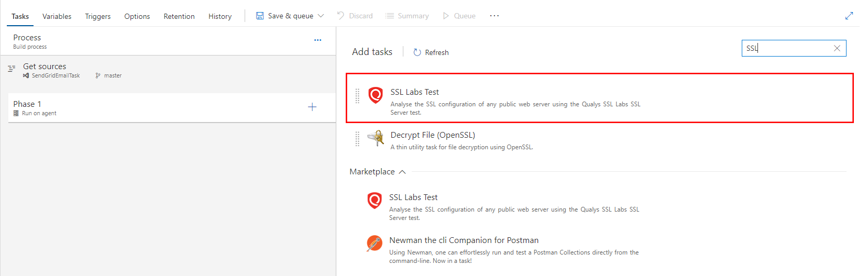Select the top SSL Labs Test task title
868x276 pixels.
414,92
